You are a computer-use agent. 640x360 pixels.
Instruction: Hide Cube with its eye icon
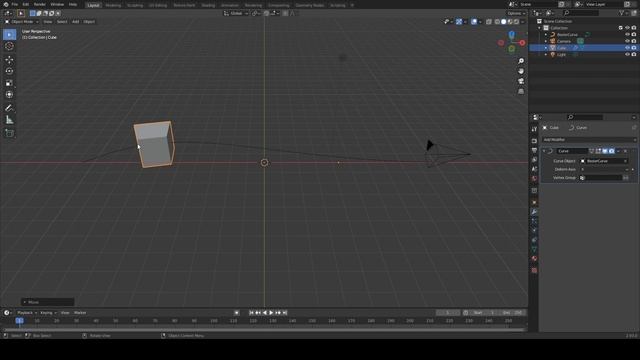point(627,48)
